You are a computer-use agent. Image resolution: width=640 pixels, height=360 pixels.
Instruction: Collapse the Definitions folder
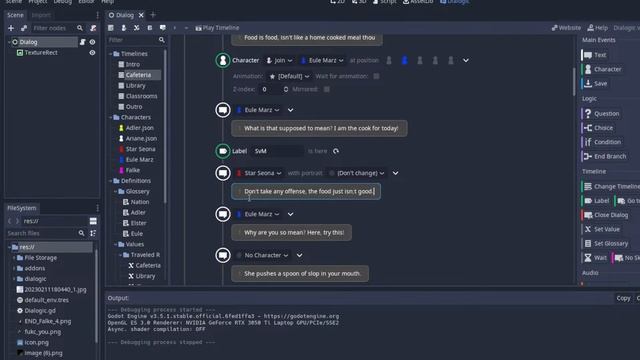111,181
